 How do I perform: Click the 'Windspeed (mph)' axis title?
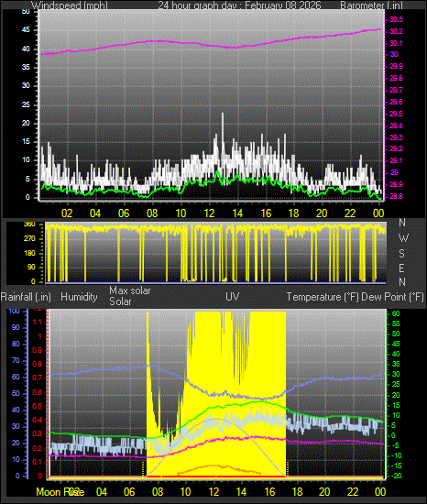tap(70, 5)
